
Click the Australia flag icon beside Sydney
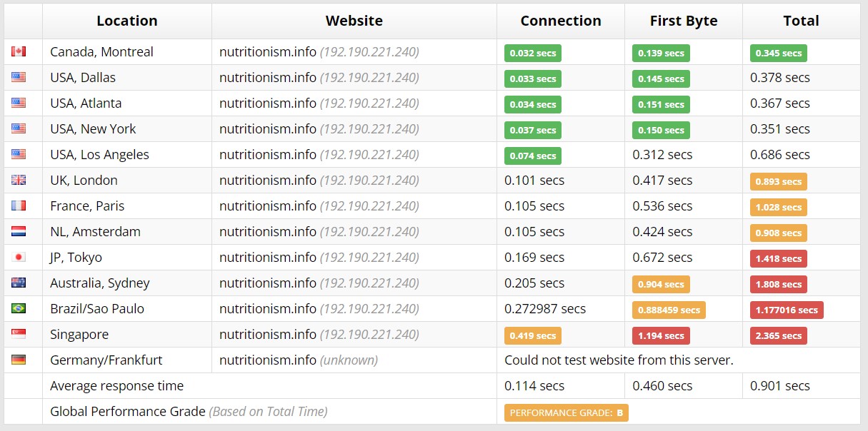19,283
